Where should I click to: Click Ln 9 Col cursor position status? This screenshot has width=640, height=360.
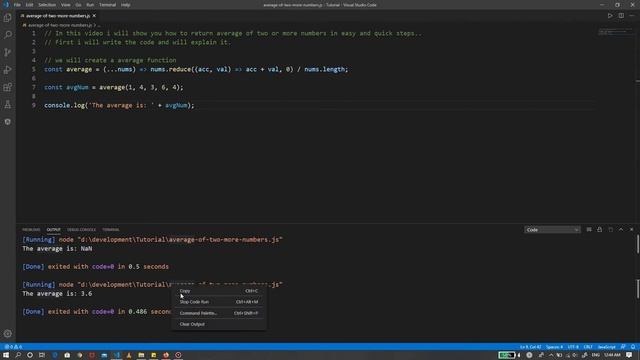[531, 347]
